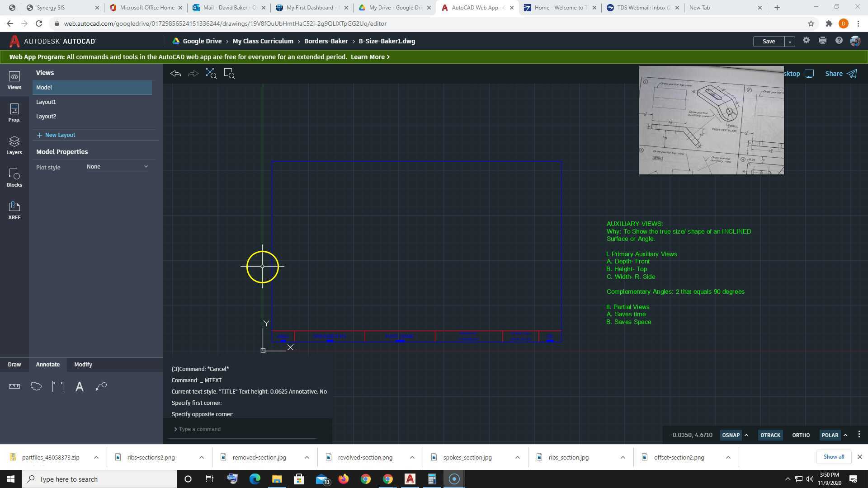The height and width of the screenshot is (488, 868).
Task: Select the measure distance tool
Action: pyautogui.click(x=14, y=387)
